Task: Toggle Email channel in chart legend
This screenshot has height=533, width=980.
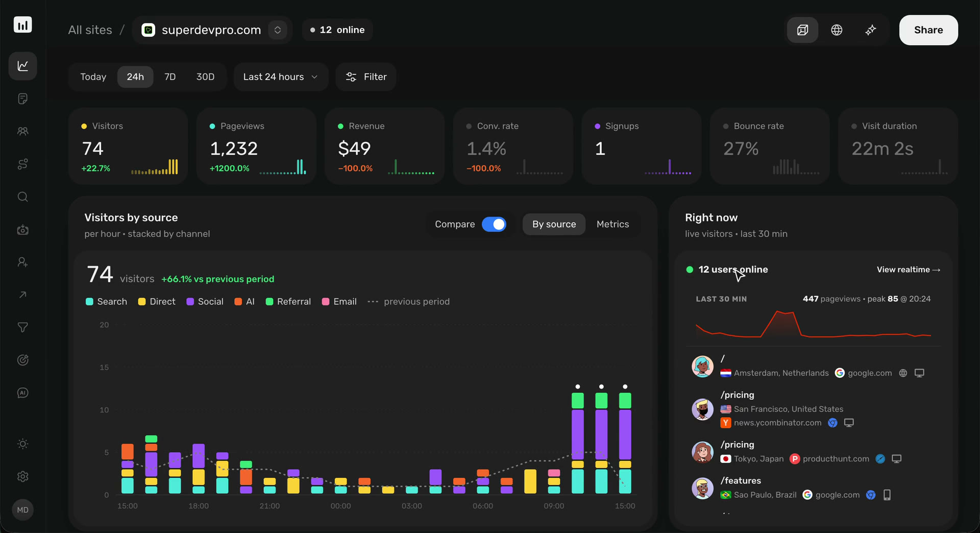Action: 339,302
